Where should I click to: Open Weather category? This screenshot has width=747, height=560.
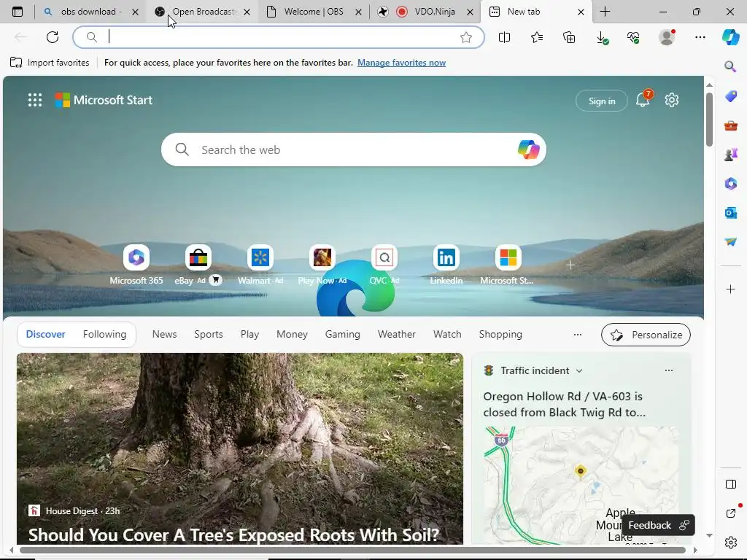click(396, 334)
